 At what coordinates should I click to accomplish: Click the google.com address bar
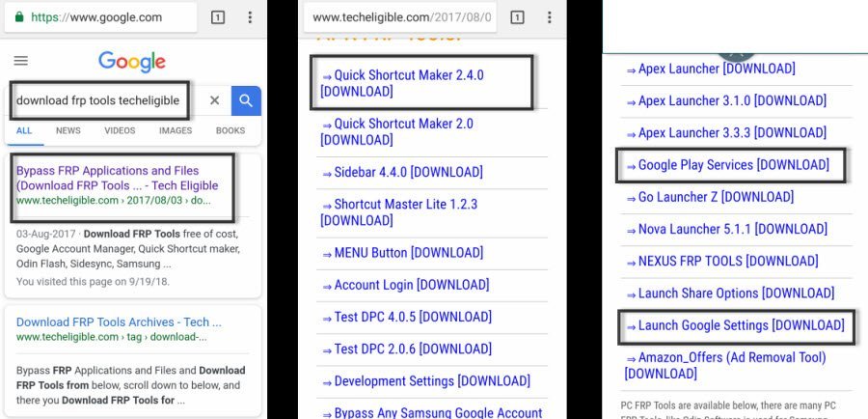pyautogui.click(x=100, y=17)
